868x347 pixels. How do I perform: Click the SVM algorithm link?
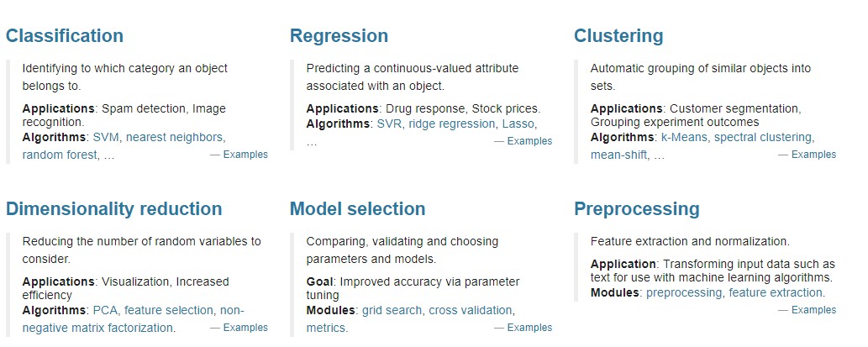(106, 137)
